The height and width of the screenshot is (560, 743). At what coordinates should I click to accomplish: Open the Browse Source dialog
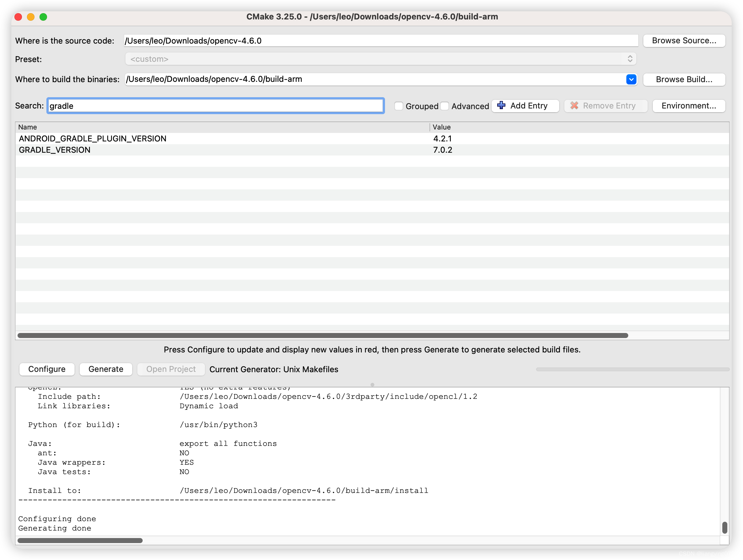coord(684,41)
